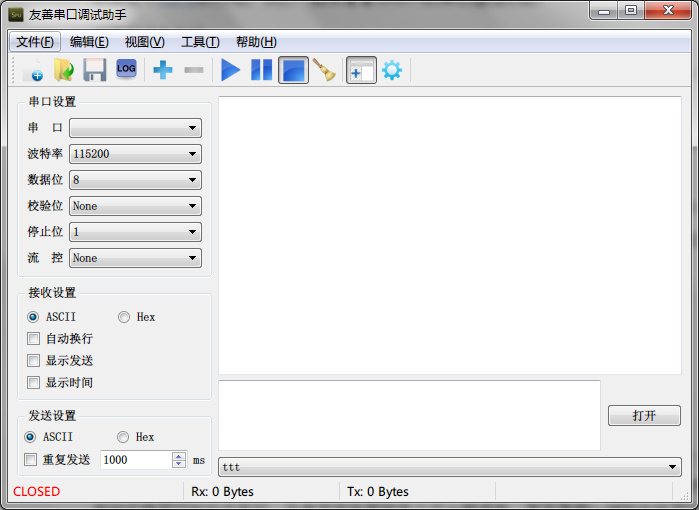Toggle the LOG recording icon

[126, 69]
